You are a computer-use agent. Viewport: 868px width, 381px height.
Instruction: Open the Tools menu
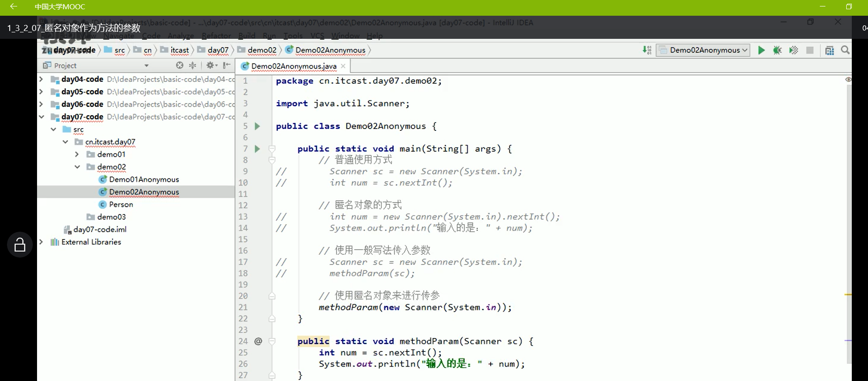[x=293, y=36]
